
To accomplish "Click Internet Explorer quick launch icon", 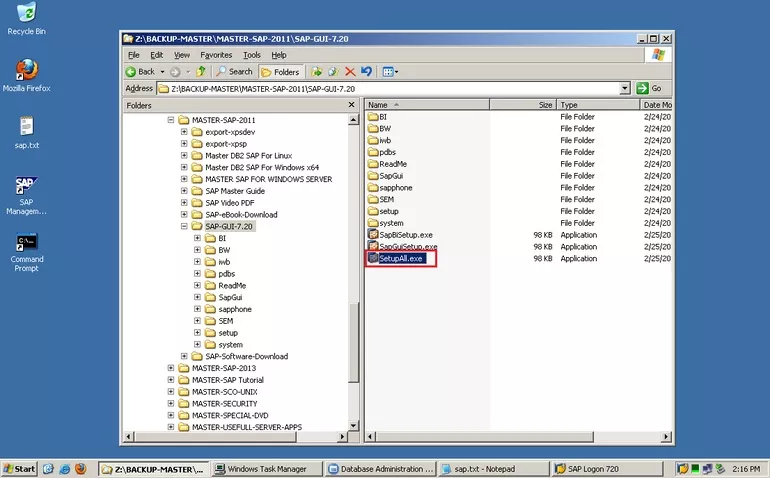I will 64,469.
